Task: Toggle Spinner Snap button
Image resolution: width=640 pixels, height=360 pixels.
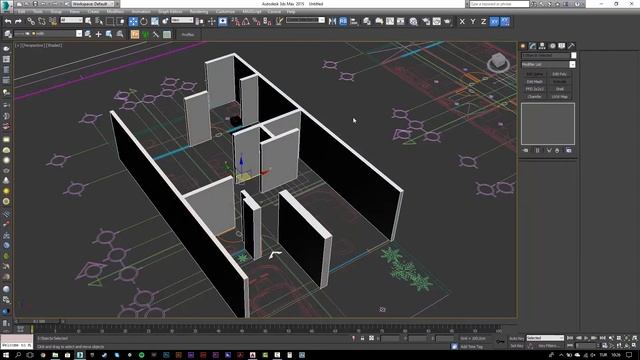Action: [267, 21]
